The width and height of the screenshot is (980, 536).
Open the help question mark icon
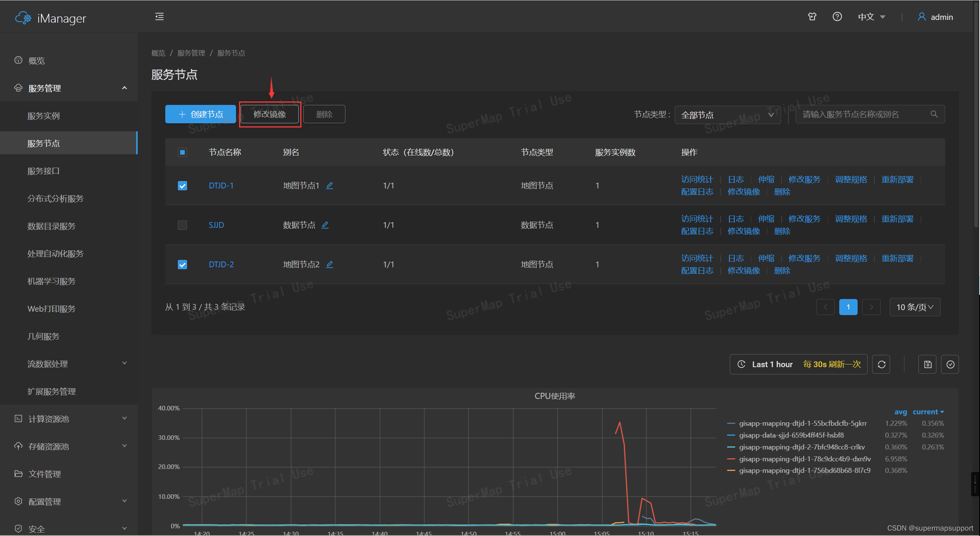coord(837,16)
